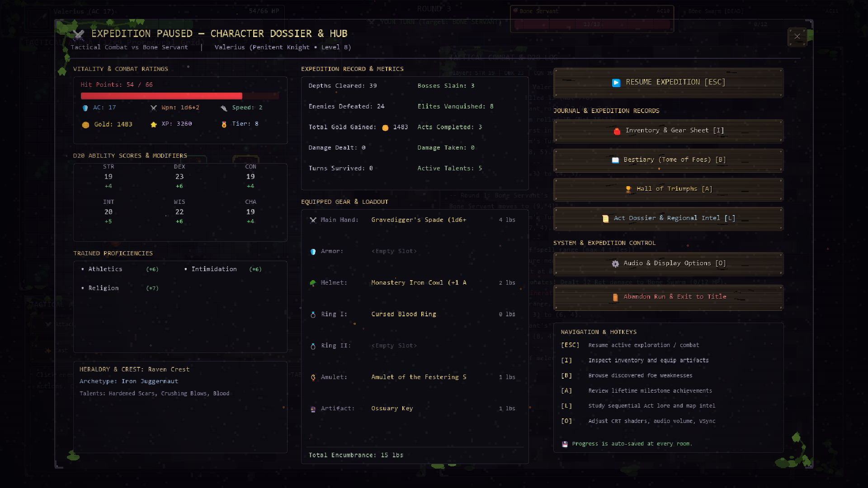Screen dimensions: 868x488
Task: Click the coin icon beside Total Gold Gained
Action: click(x=385, y=128)
